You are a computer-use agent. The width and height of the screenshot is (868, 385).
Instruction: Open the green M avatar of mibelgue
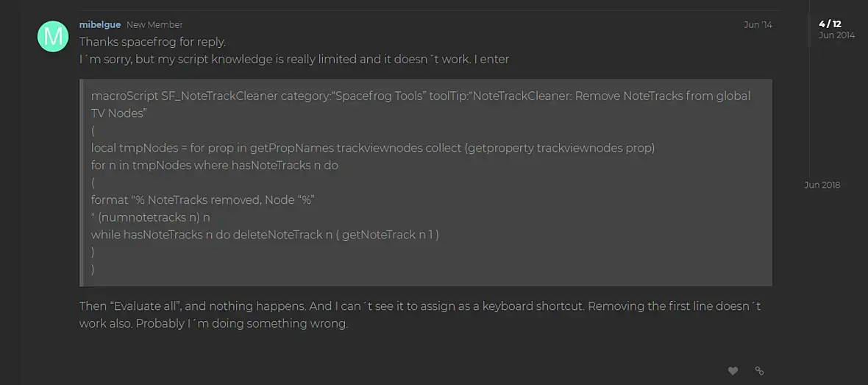52,36
